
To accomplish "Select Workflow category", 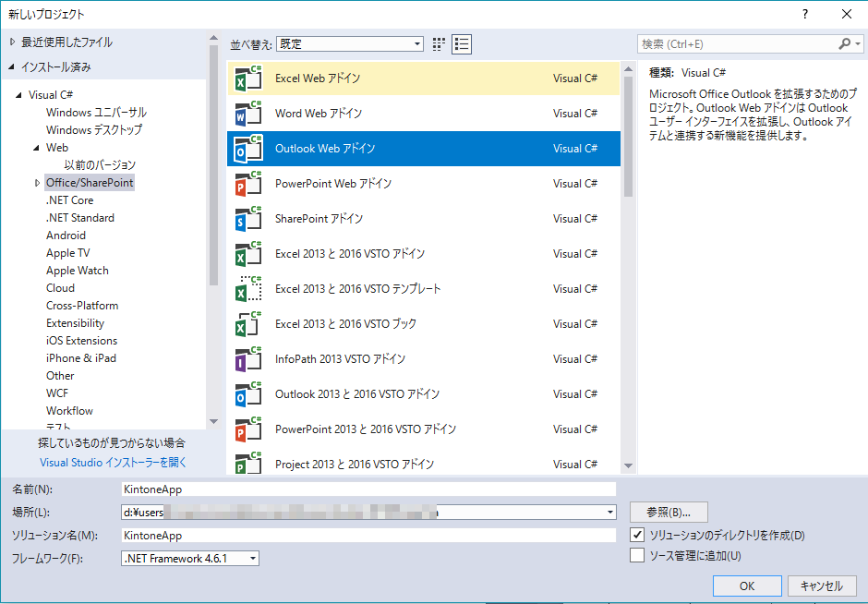I will click(x=70, y=411).
